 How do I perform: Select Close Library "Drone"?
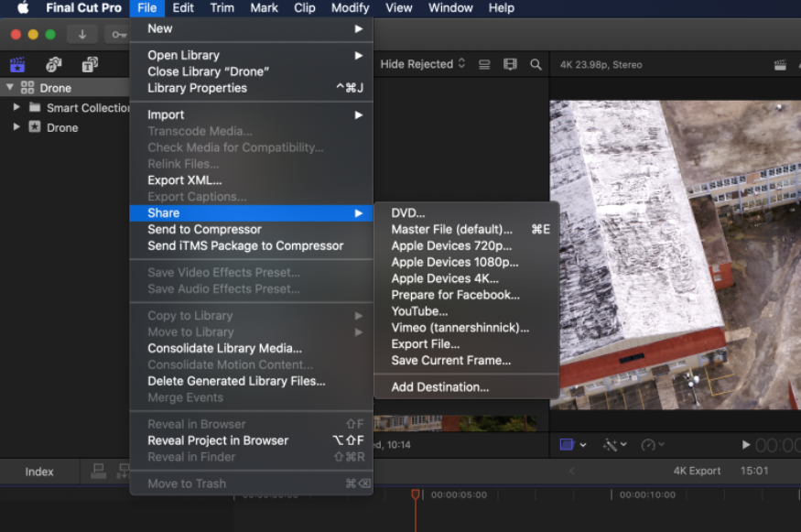pos(252,71)
